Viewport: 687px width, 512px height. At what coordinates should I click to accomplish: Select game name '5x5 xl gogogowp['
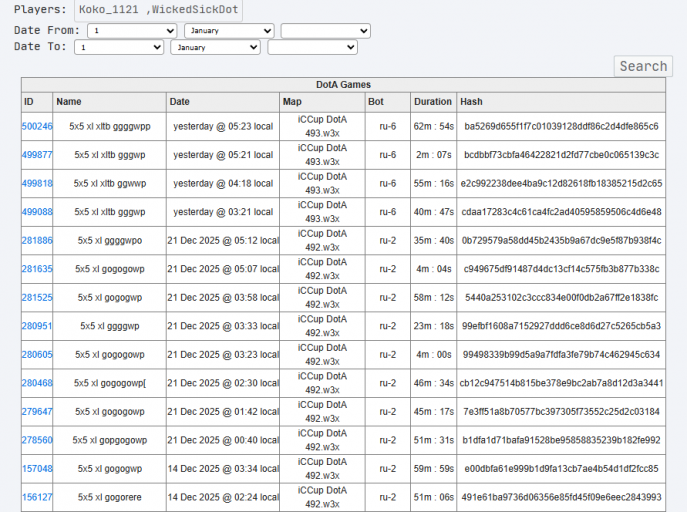[110, 383]
